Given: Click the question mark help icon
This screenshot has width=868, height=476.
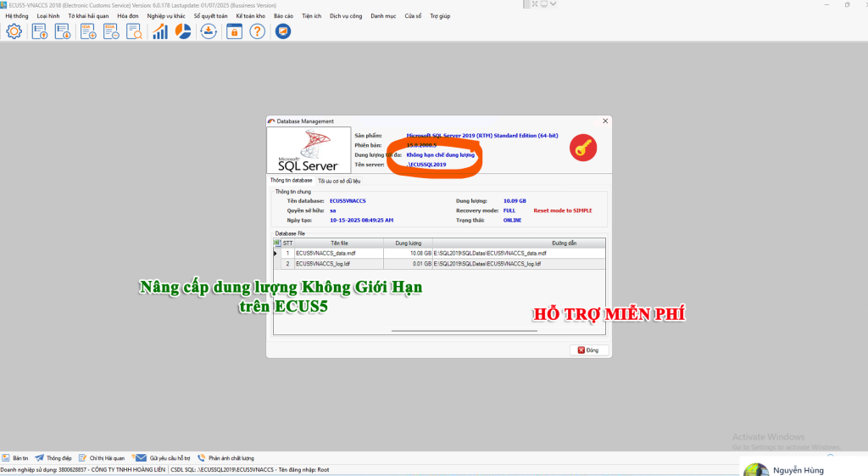Looking at the screenshot, I should pyautogui.click(x=257, y=31).
